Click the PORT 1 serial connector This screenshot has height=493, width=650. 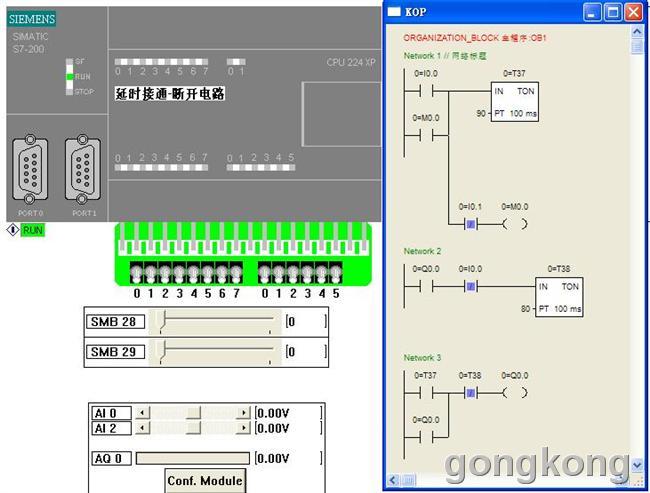82,169
